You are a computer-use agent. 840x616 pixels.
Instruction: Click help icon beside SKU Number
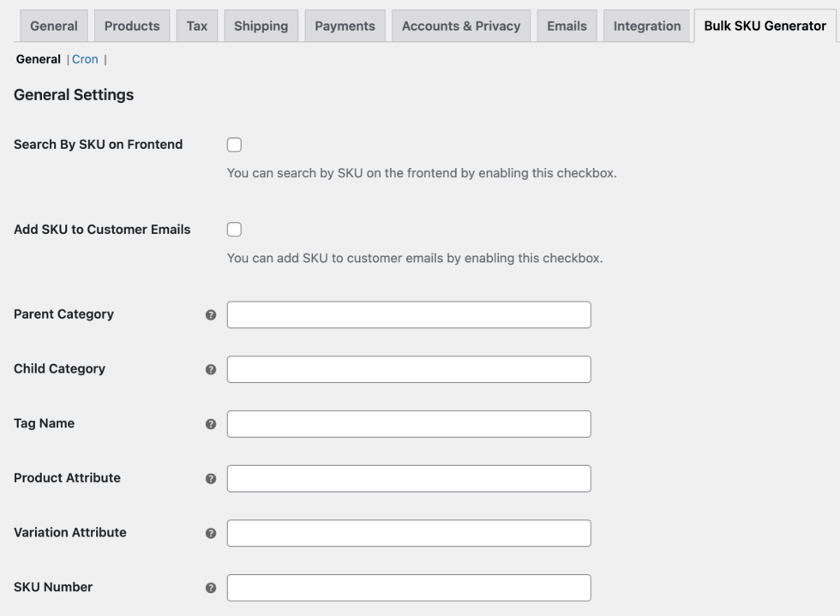point(211,589)
